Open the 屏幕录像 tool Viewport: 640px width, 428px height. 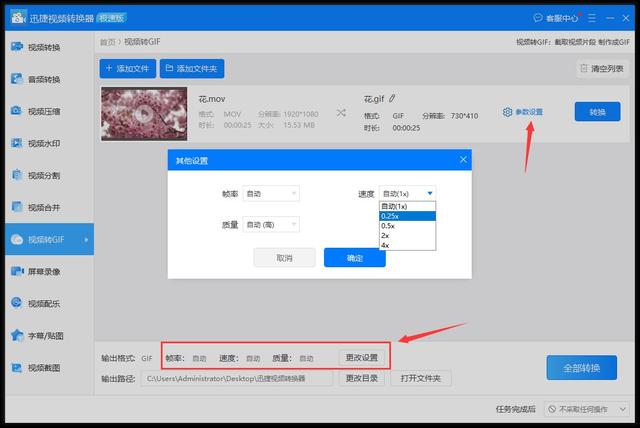click(x=44, y=271)
